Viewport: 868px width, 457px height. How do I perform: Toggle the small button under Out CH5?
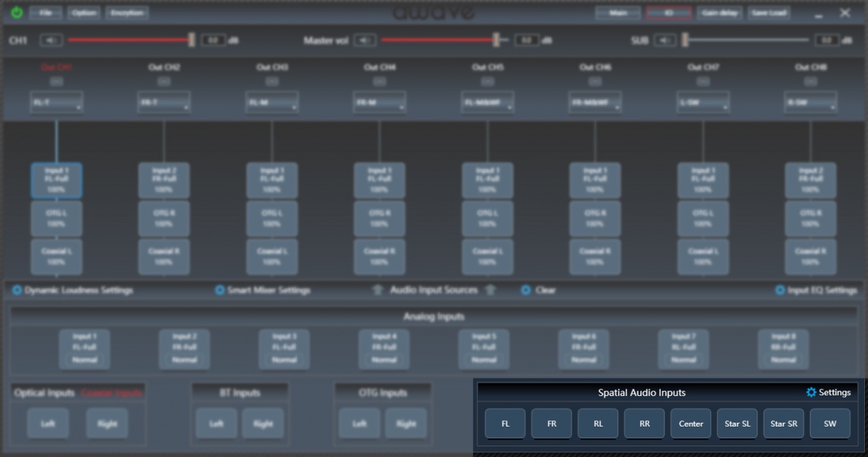click(487, 81)
